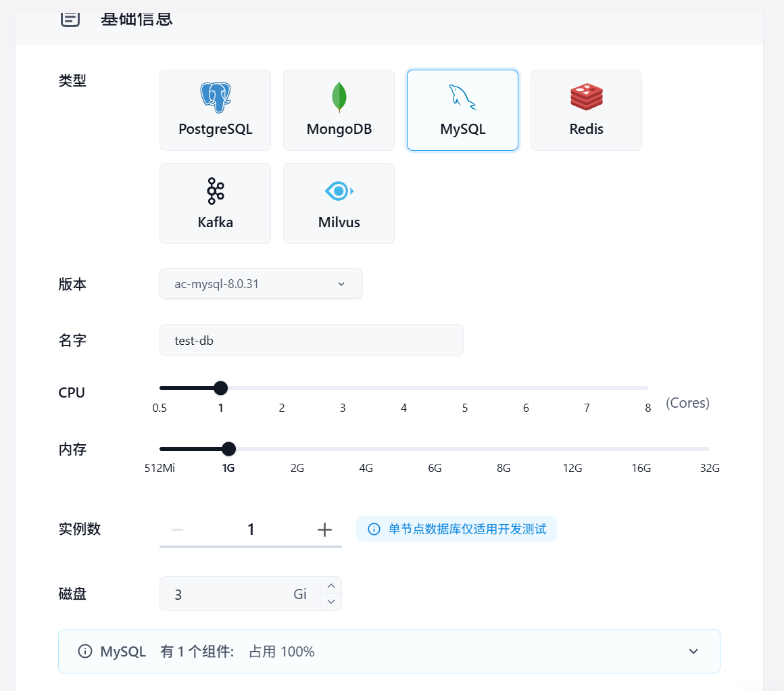Choose the MySQL database type card
Screen dimensions: 784x691
(462, 110)
